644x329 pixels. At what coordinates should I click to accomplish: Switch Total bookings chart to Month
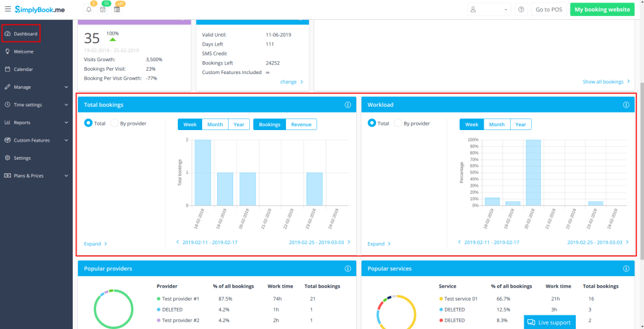215,124
